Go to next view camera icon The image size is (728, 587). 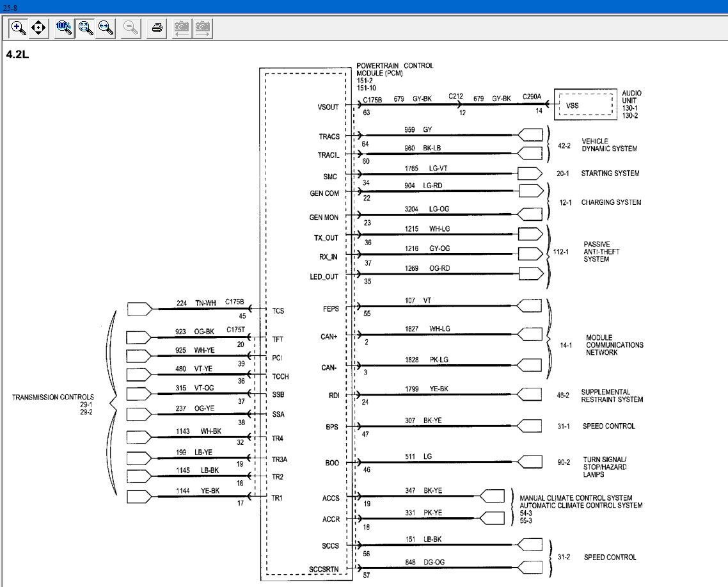202,28
